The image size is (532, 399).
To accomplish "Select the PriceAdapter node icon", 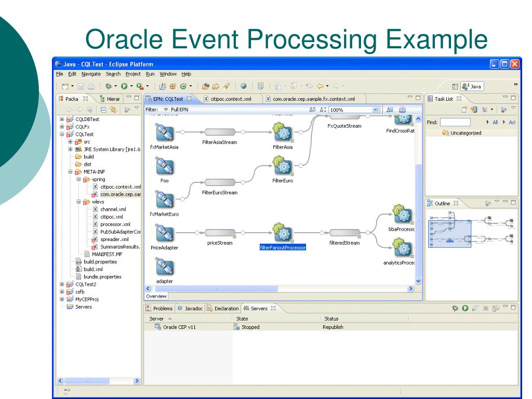I will tap(165, 233).
